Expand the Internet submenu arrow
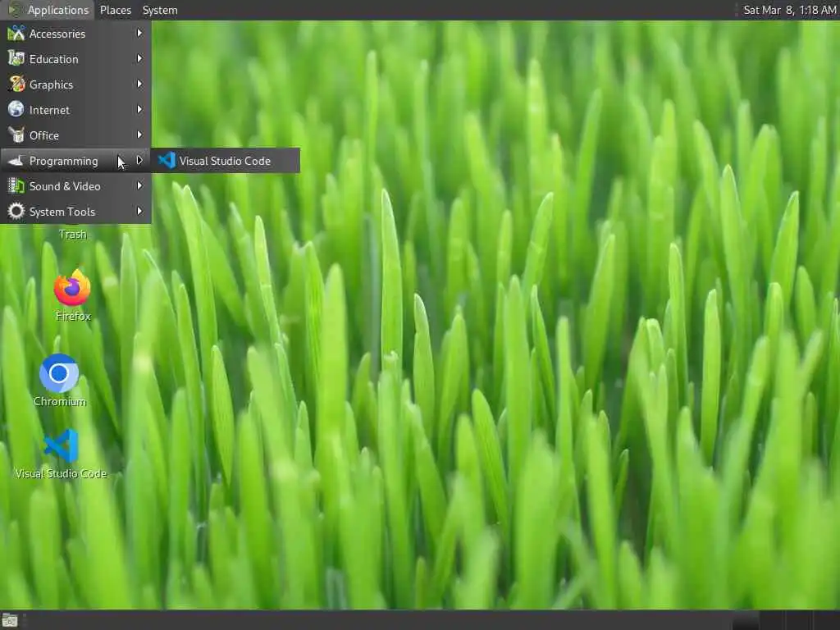The width and height of the screenshot is (840, 630). click(139, 109)
